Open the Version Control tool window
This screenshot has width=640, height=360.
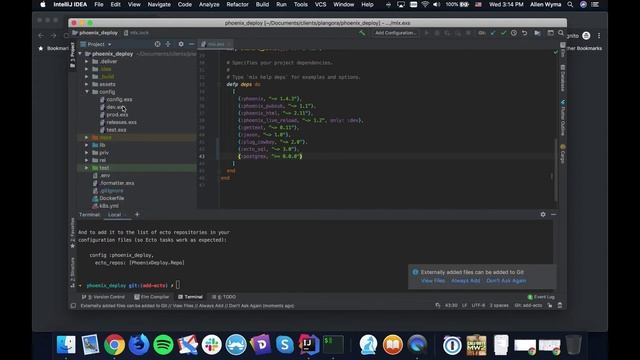103,297
